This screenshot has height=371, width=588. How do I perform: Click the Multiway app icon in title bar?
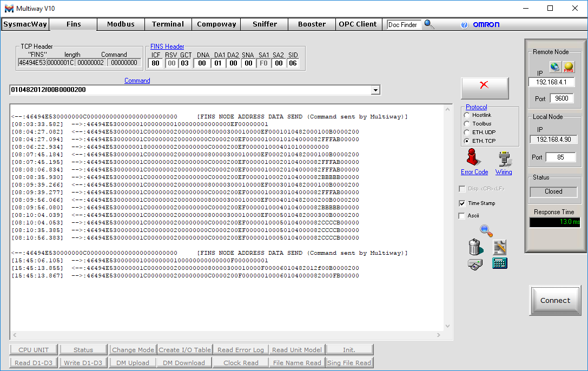point(9,8)
